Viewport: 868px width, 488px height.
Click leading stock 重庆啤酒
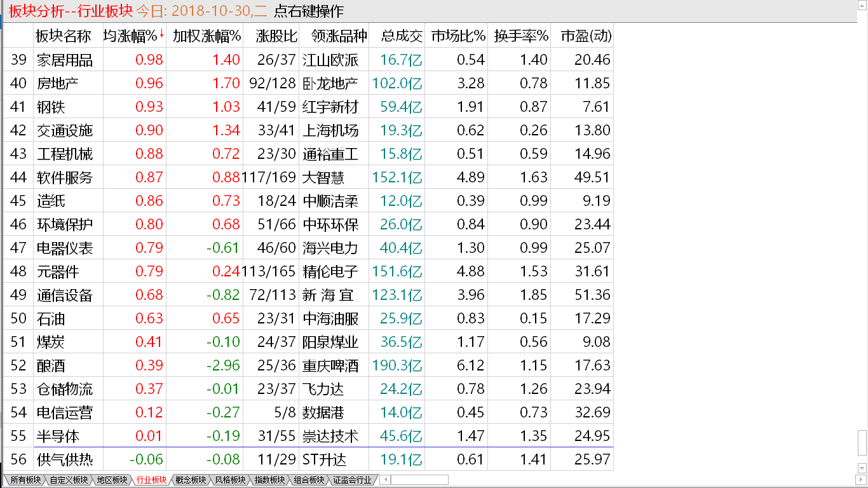[x=330, y=365]
